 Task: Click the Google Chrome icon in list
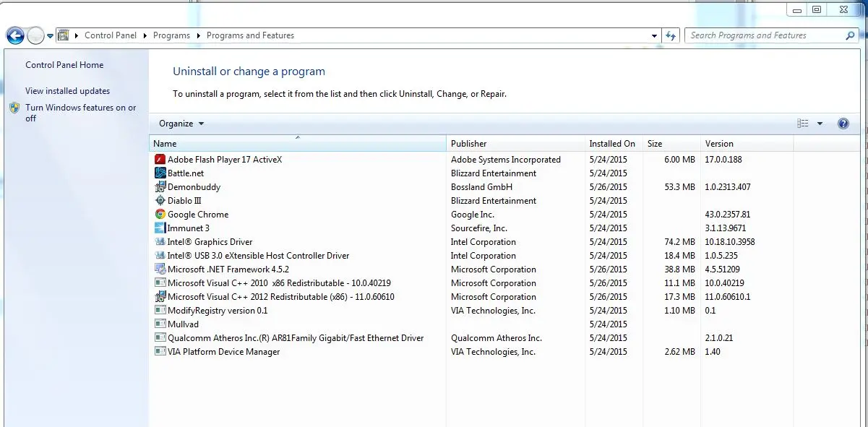pos(160,215)
